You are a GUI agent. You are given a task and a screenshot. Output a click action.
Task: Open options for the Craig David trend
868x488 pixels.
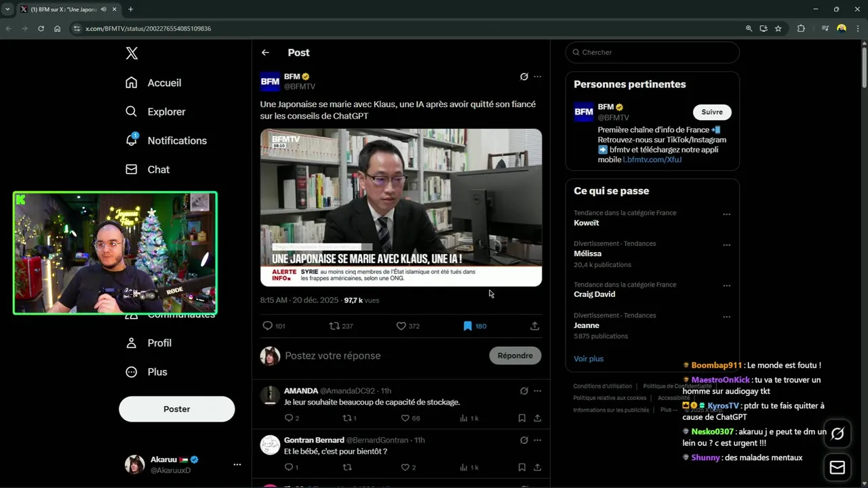point(726,286)
